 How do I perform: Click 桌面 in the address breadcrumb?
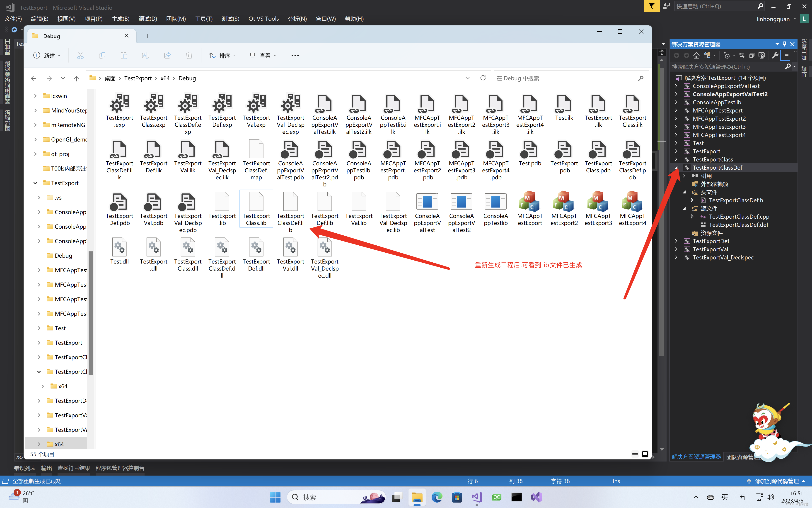[110, 78]
